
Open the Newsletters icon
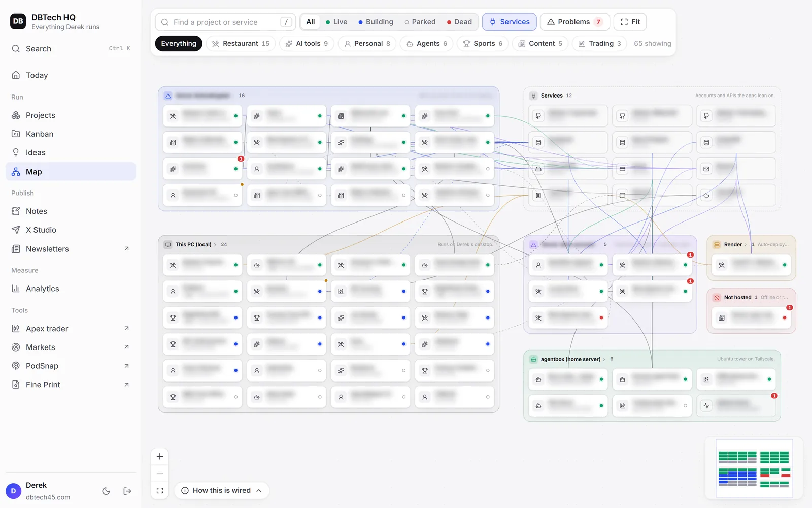pos(16,249)
